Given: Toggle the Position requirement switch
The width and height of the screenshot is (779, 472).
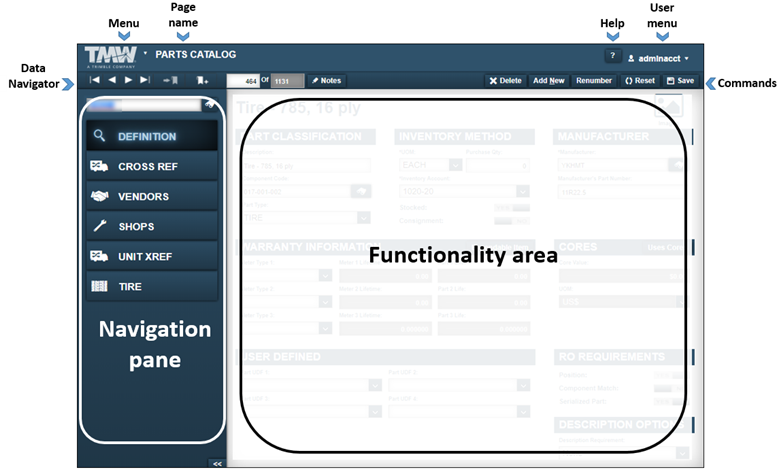Looking at the screenshot, I should [670, 375].
